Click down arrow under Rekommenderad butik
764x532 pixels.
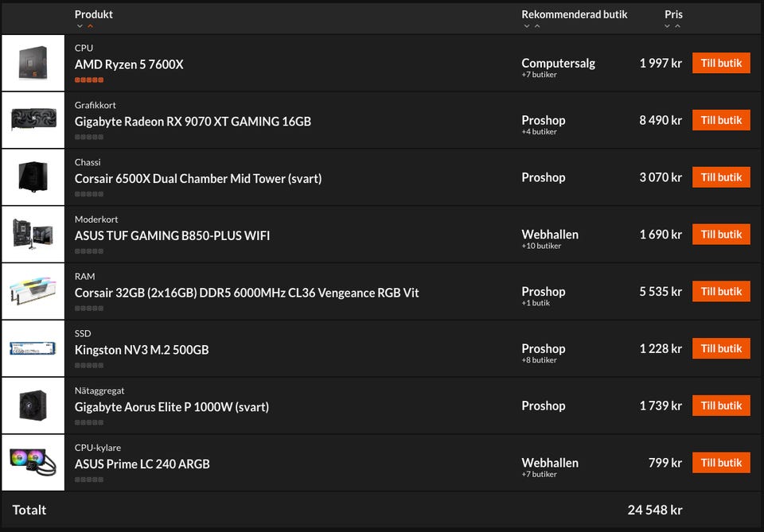pos(527,26)
